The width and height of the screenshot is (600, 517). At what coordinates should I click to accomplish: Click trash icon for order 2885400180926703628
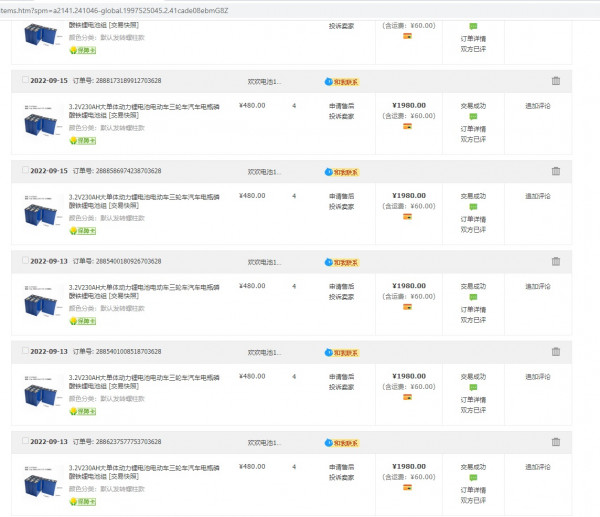[556, 261]
